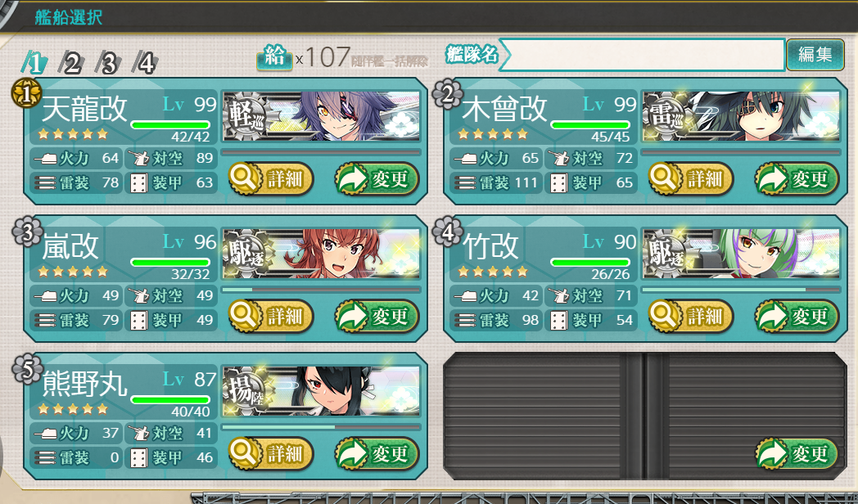Image resolution: width=858 pixels, height=504 pixels.
Task: Click 変更 on the empty sixth slot
Action: tap(797, 454)
